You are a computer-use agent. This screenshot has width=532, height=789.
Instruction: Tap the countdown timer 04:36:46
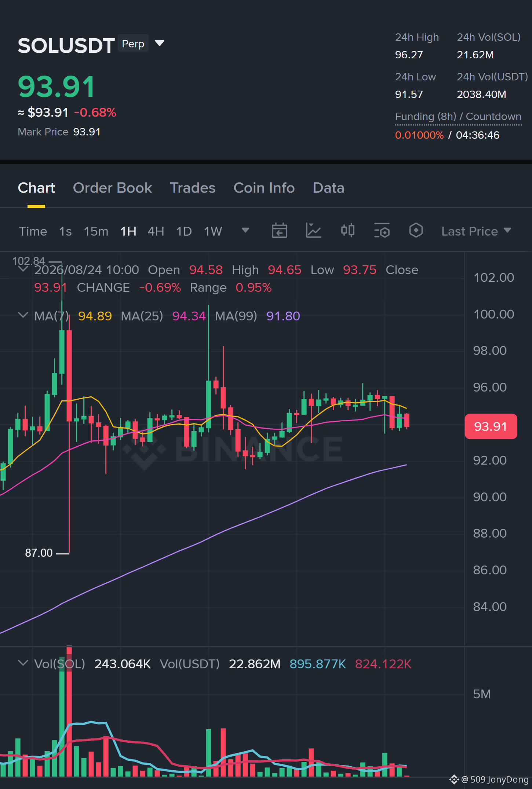click(478, 135)
